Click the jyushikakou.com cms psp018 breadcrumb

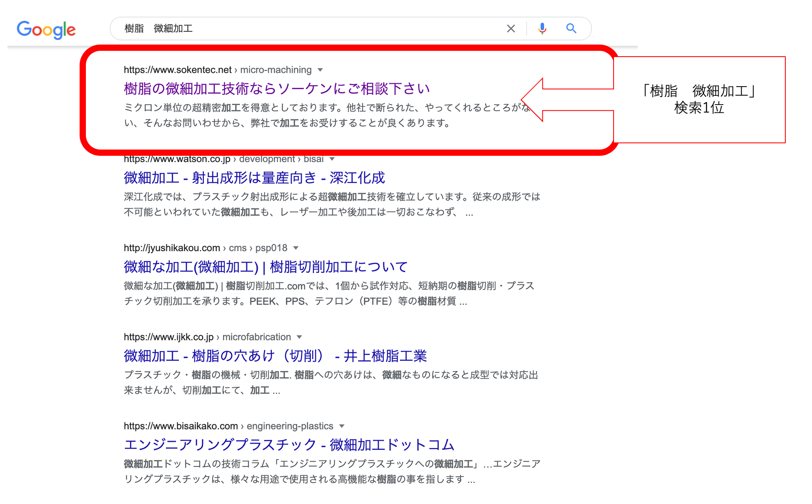205,248
